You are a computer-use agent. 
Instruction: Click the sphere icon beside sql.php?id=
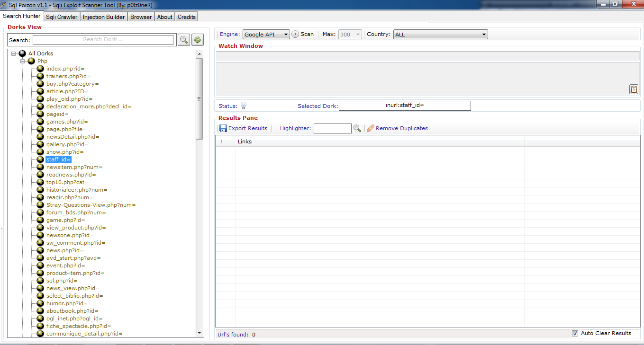pyautogui.click(x=40, y=281)
